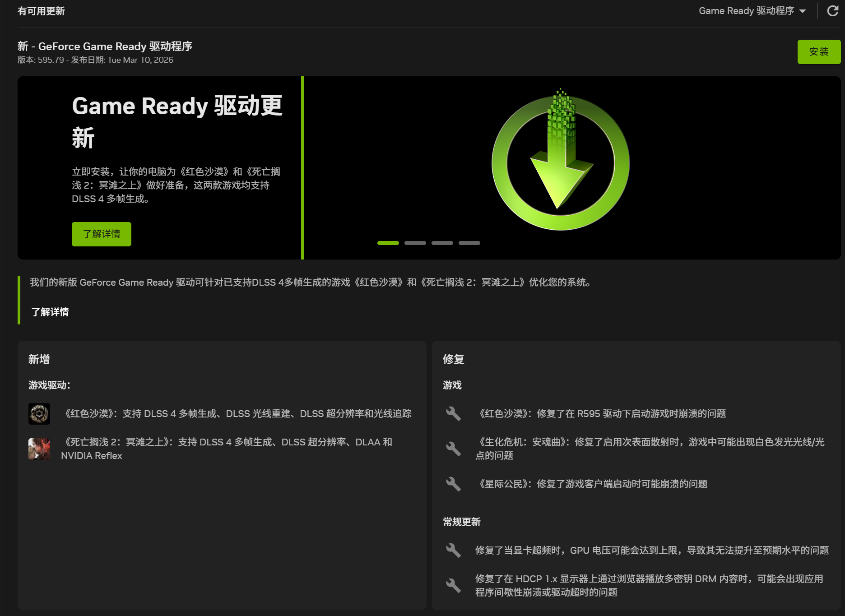The height and width of the screenshot is (616, 845).
Task: Open the 了解详情 link below the description
Action: [x=50, y=312]
